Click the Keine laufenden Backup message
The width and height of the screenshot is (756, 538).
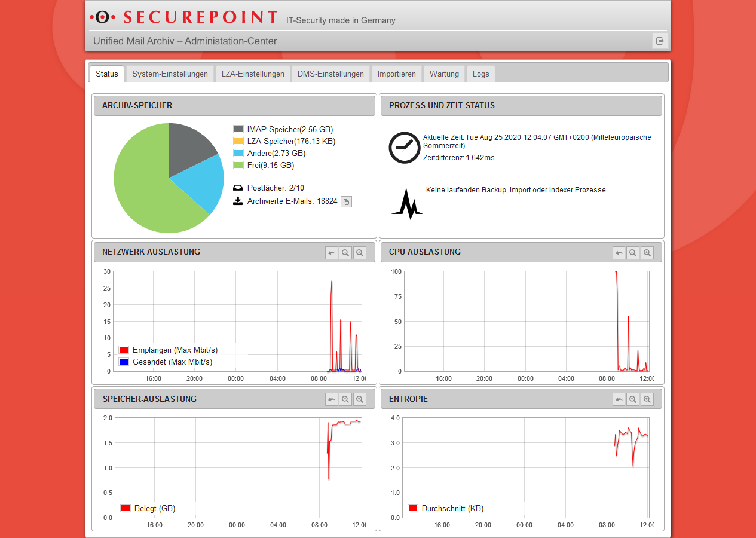coord(517,190)
